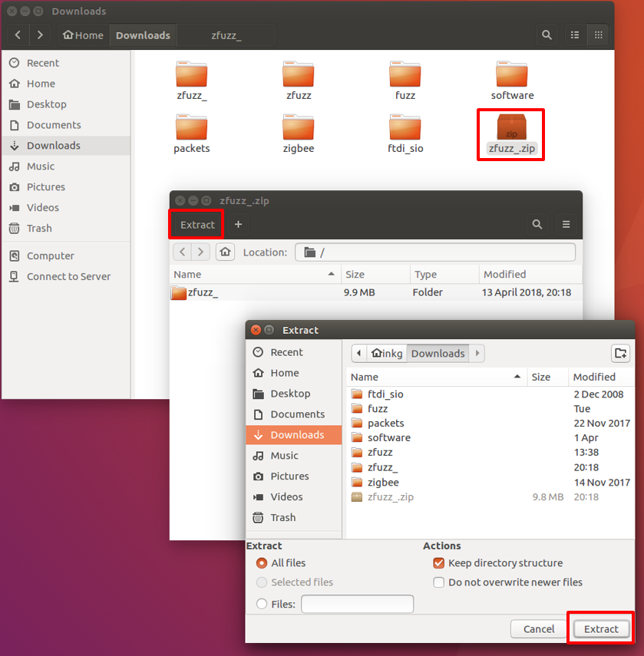Open the archive manager hamburger menu
The width and height of the screenshot is (644, 656).
566,225
